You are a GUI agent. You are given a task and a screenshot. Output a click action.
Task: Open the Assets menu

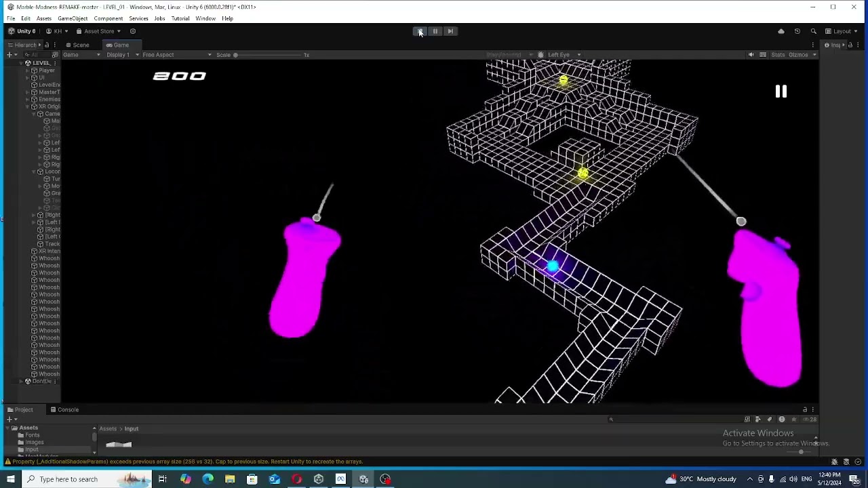point(44,18)
